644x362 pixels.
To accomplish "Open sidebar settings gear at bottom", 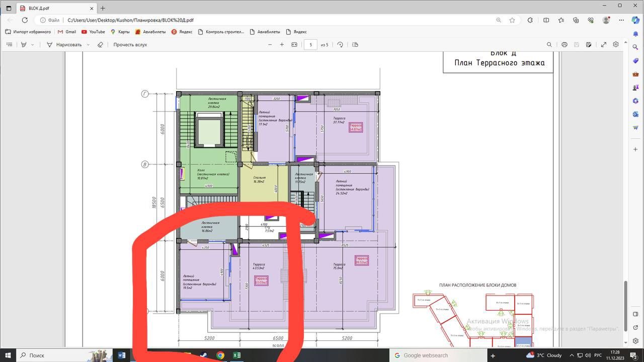I will click(635, 341).
